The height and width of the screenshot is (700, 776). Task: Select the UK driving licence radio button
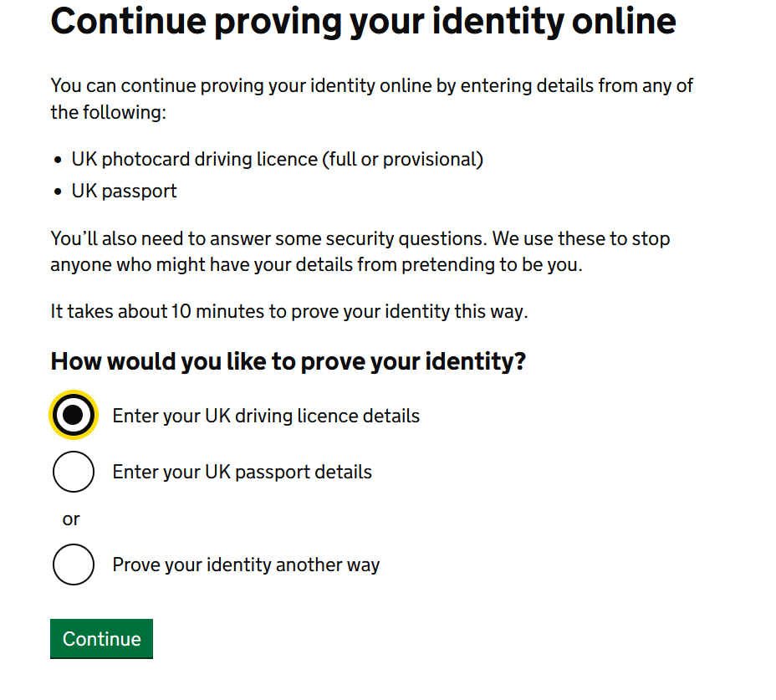coord(74,415)
